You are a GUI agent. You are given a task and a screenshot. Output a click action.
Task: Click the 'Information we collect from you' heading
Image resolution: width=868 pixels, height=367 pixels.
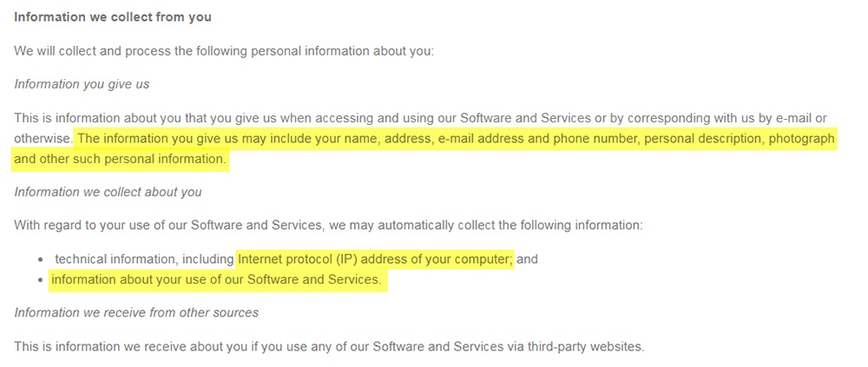[x=112, y=17]
